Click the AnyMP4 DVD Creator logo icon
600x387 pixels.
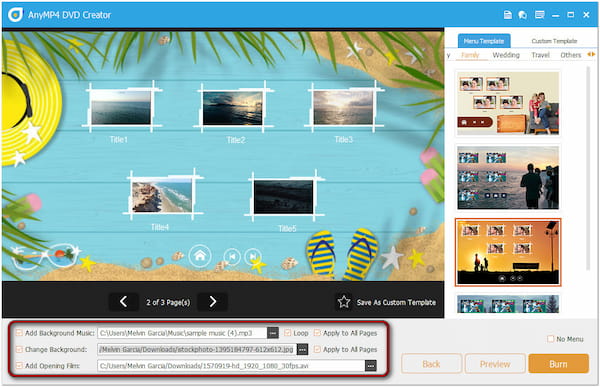pos(15,15)
